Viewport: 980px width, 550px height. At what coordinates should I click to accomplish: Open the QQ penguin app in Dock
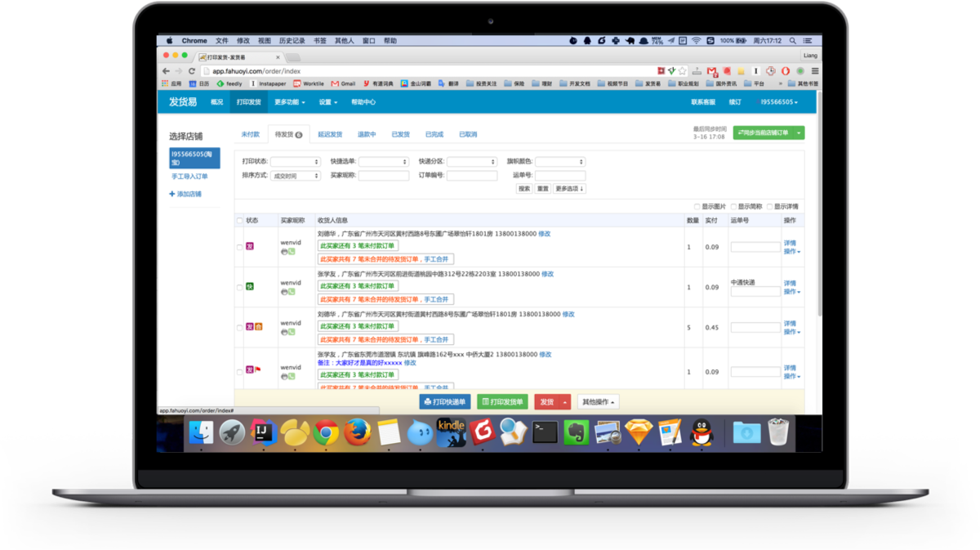[702, 432]
